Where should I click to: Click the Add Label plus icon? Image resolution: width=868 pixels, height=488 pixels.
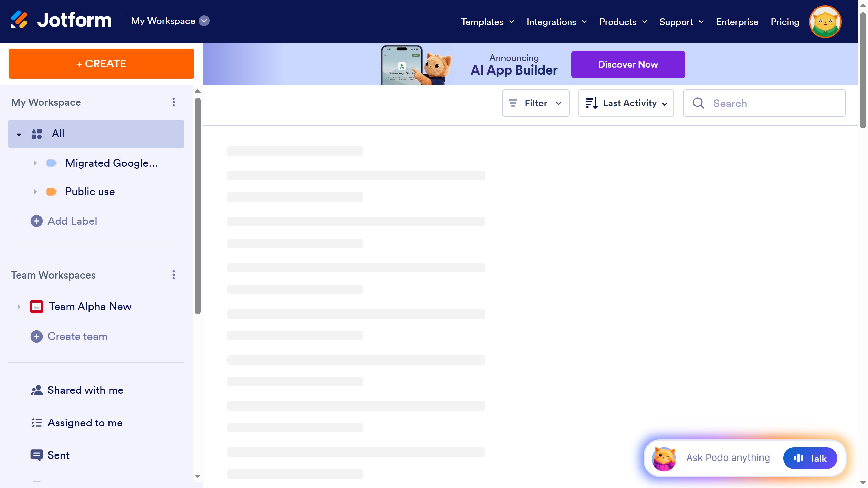37,221
